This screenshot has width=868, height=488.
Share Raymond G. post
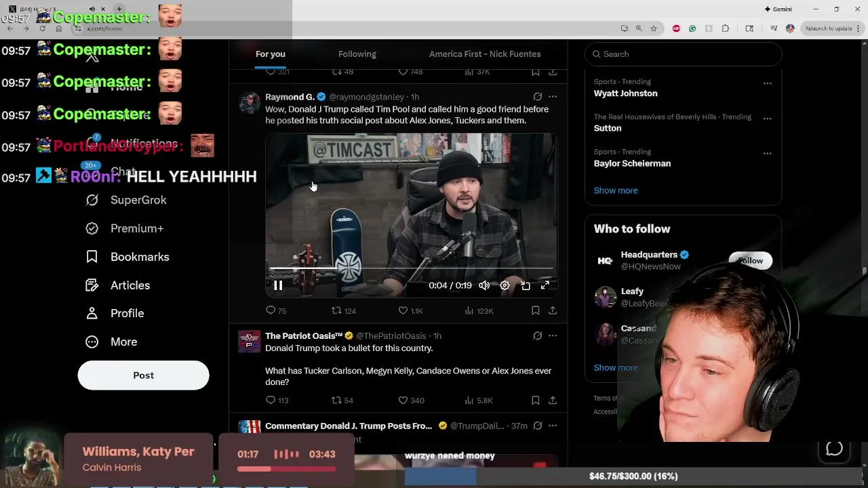(553, 310)
